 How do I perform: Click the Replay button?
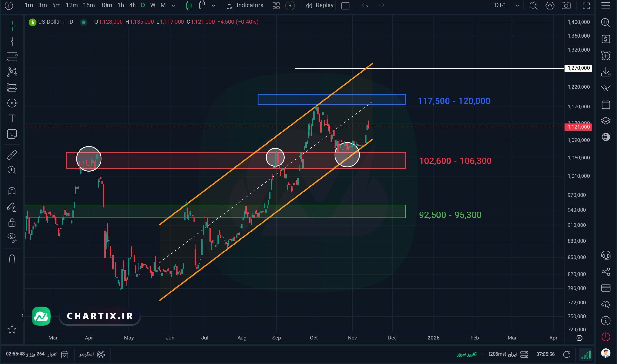point(320,5)
